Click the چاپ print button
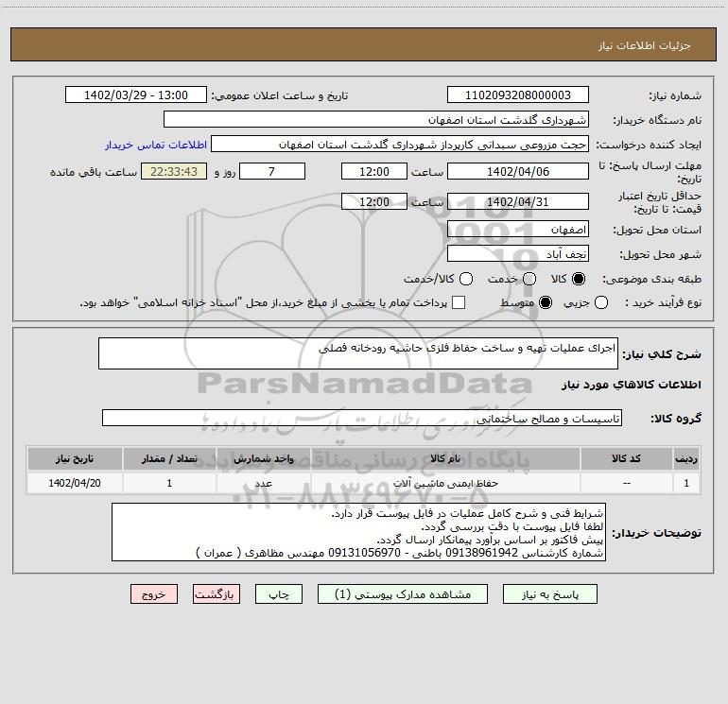Viewport: 728px width, 704px height. point(279,594)
